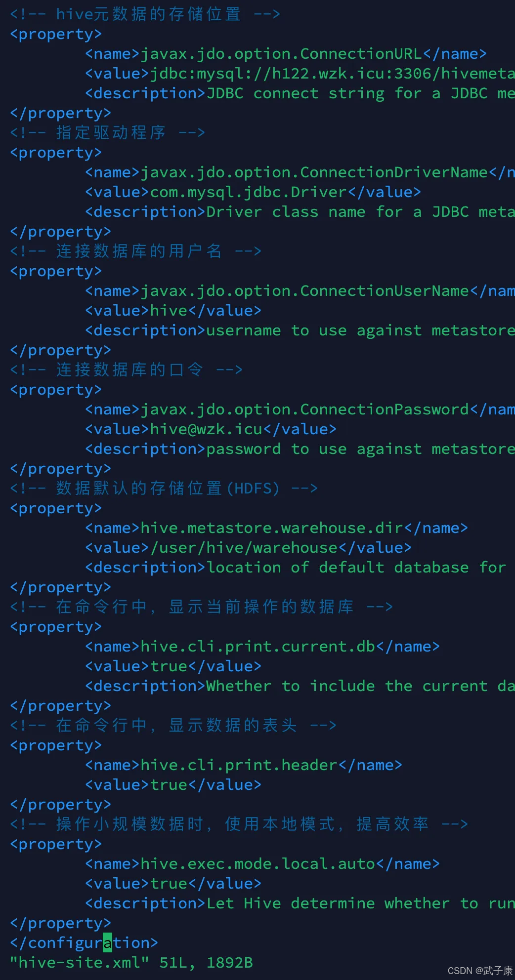Click the closing configuration tag
515x980 pixels.
[84, 943]
